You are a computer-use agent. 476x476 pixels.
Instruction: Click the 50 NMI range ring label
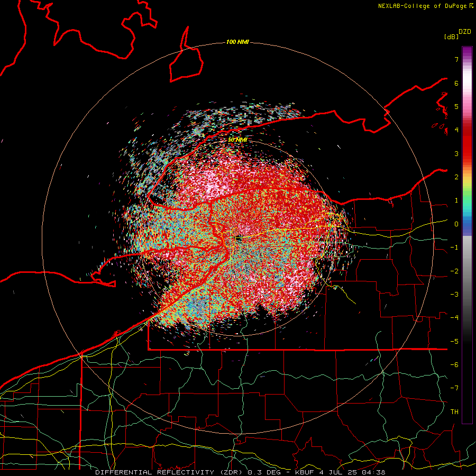[x=237, y=140]
